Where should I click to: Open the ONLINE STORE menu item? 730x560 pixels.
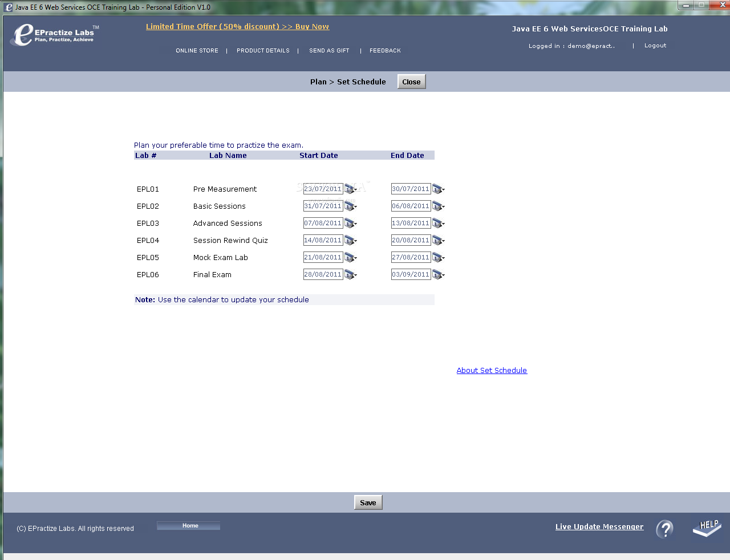click(x=197, y=51)
